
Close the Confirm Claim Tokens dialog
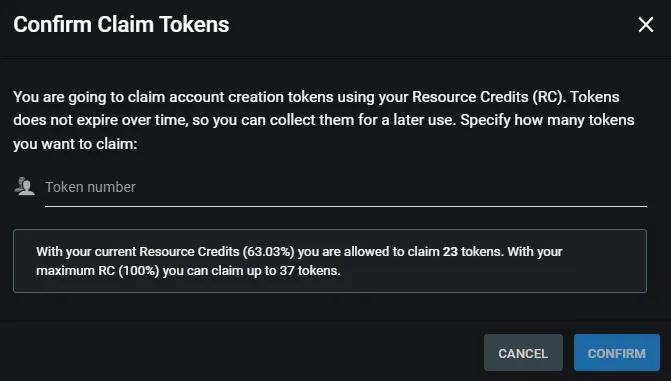click(x=646, y=24)
